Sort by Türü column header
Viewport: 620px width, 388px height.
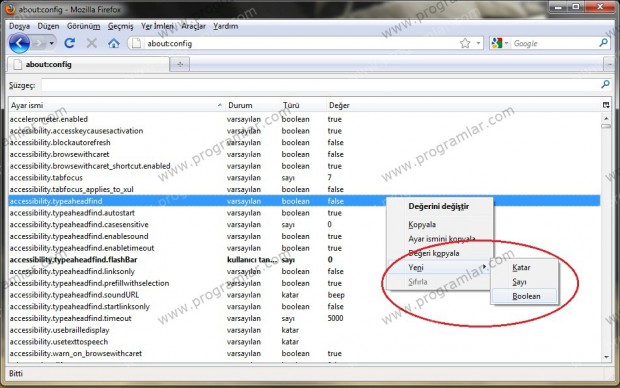click(302, 105)
